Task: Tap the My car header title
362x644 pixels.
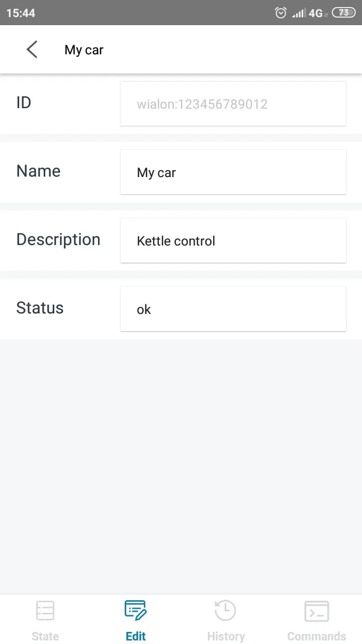Action: coord(84,50)
